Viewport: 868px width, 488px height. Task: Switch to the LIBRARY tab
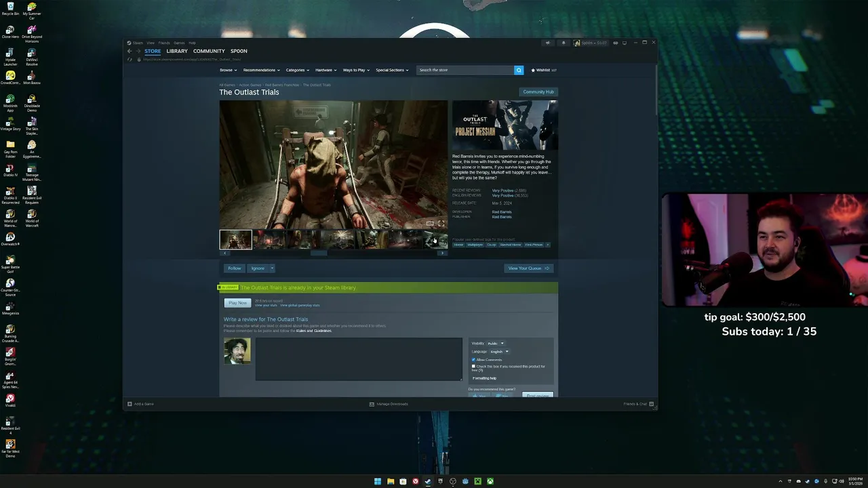[177, 52]
